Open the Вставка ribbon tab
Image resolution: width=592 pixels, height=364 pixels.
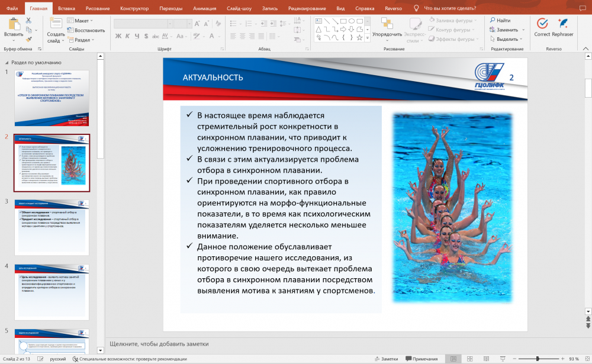click(x=66, y=9)
